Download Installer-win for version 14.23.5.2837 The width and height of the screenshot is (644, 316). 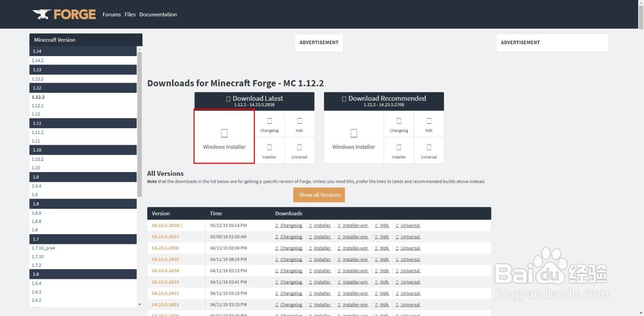point(355,237)
